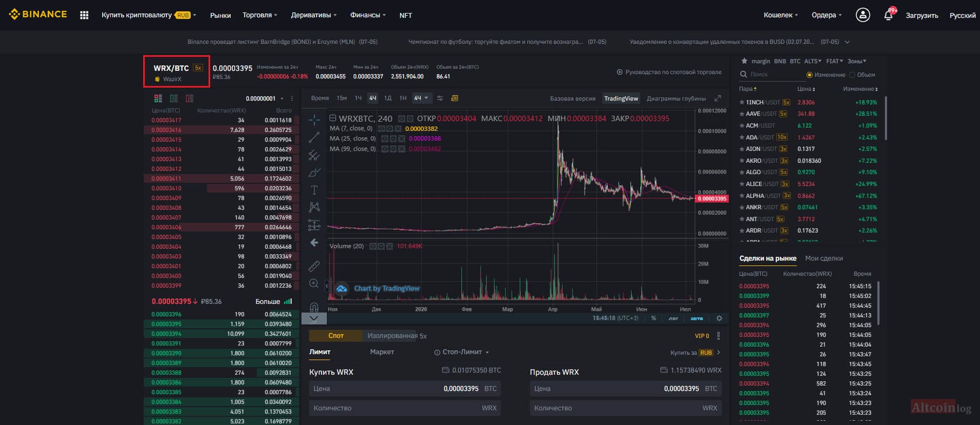Expand the chart to fullscreen
The width and height of the screenshot is (980, 425).
(717, 98)
